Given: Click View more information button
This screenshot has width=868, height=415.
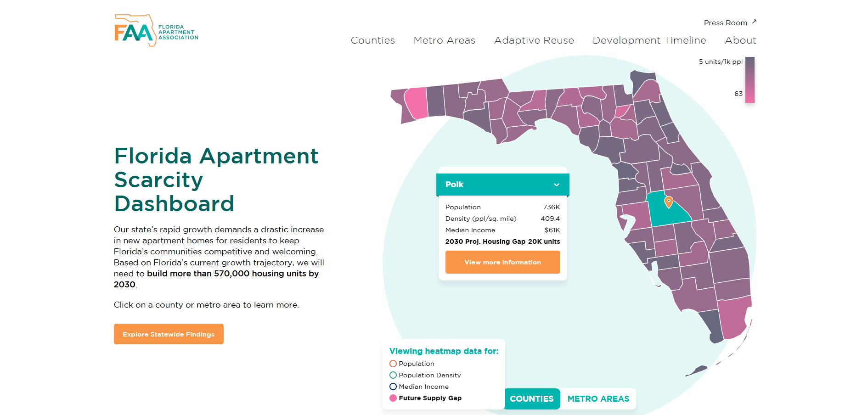Looking at the screenshot, I should click(x=502, y=262).
